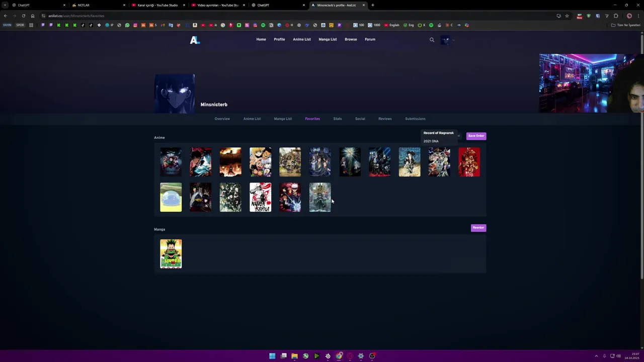Select the Favorites profile tab
Screen dimensions: 644x362
tap(312, 119)
